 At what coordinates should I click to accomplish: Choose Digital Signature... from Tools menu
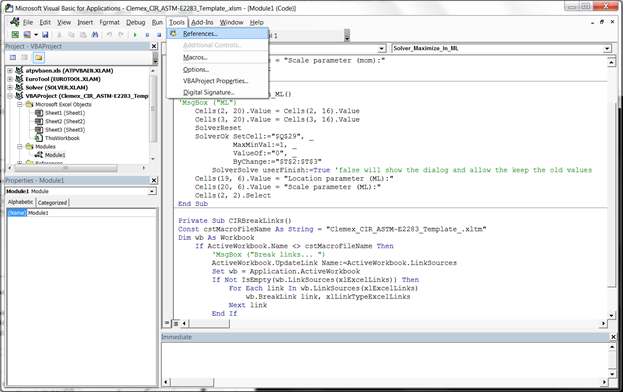tap(218, 93)
